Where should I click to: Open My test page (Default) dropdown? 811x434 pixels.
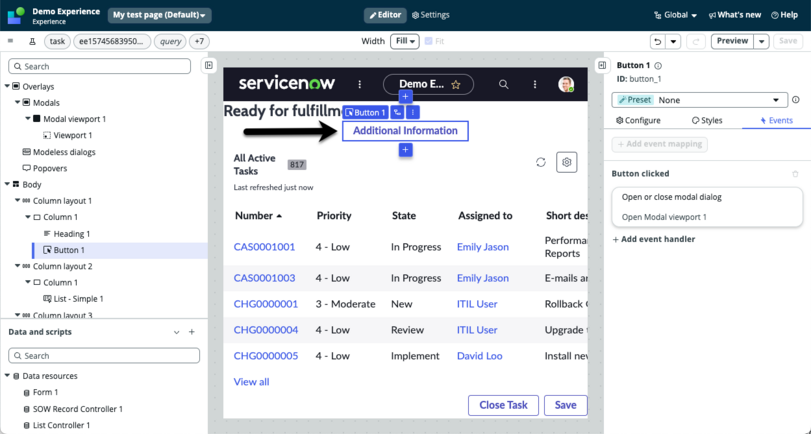[x=159, y=15]
